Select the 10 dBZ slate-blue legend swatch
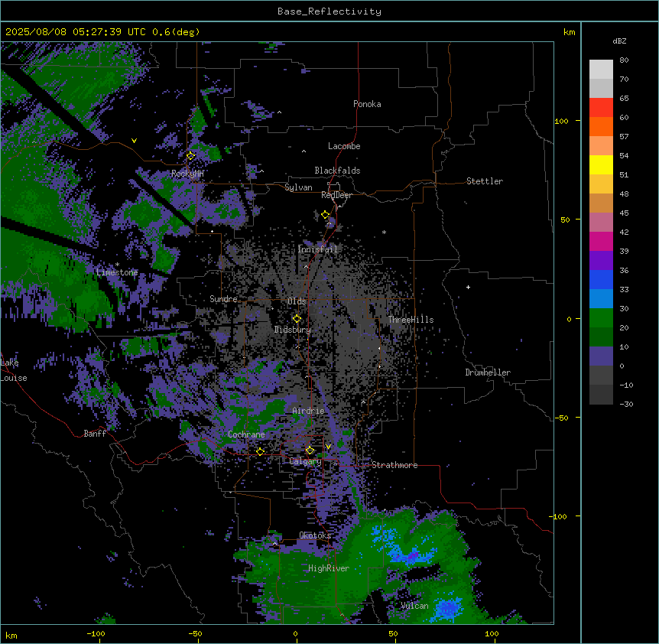659x644 pixels. tap(601, 356)
